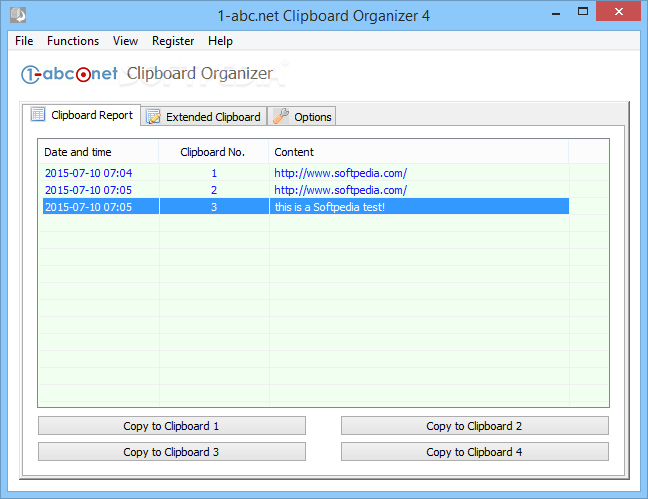
Task: Click the app icon in title bar
Action: point(18,16)
